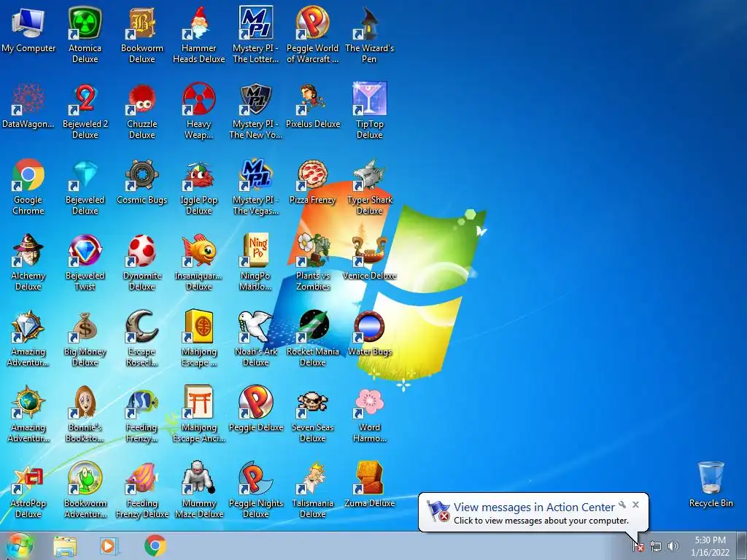
Task: Open Insaniquarium Deluxe fish icon
Action: [x=198, y=262]
